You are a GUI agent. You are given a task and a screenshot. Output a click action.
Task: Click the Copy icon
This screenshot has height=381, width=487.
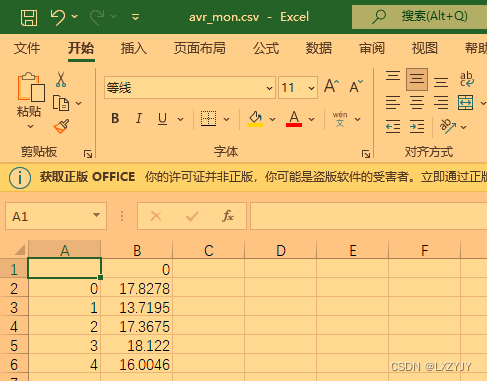tap(61, 103)
